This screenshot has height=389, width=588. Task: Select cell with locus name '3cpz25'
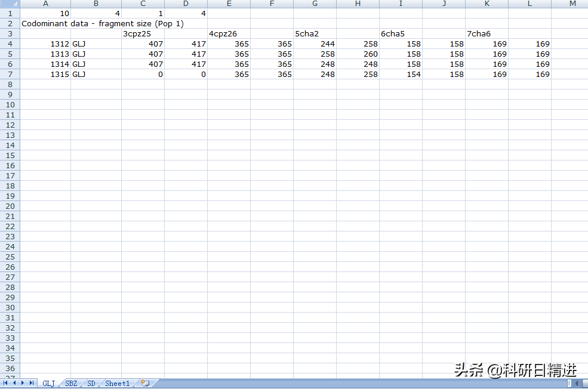point(143,33)
